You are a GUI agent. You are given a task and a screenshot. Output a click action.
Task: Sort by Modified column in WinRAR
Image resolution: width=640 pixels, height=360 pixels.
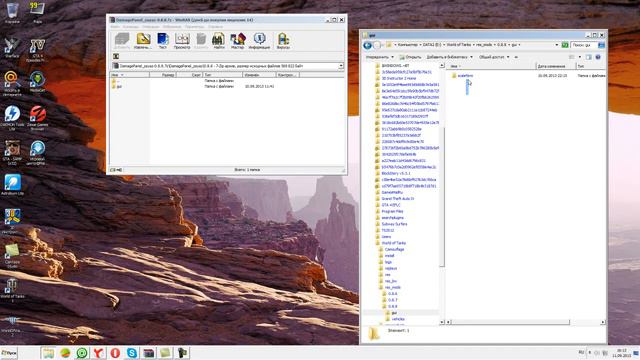[259, 75]
